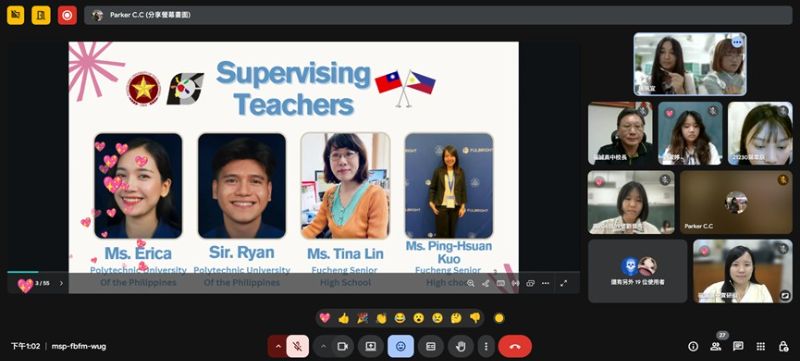This screenshot has width=800, height=361.
Task: Select the participant tile labeled 21230
Action: 760,134
